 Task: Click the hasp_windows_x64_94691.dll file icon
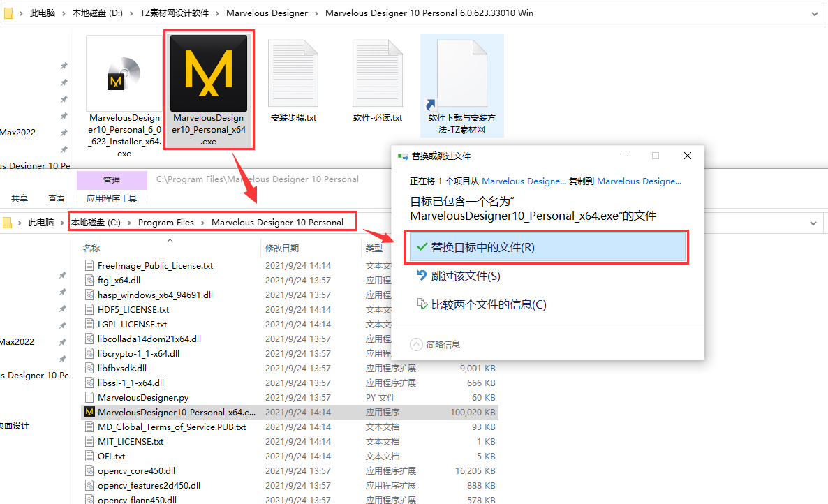pyautogui.click(x=89, y=295)
